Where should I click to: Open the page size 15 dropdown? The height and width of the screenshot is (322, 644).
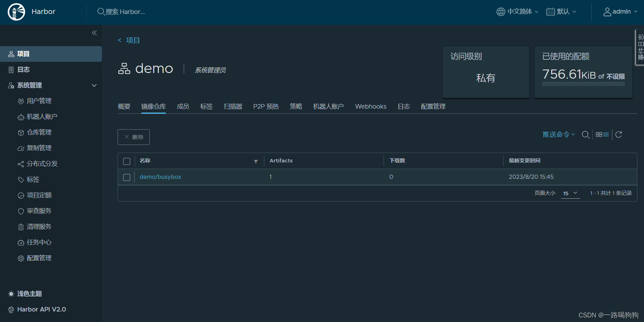tap(570, 193)
